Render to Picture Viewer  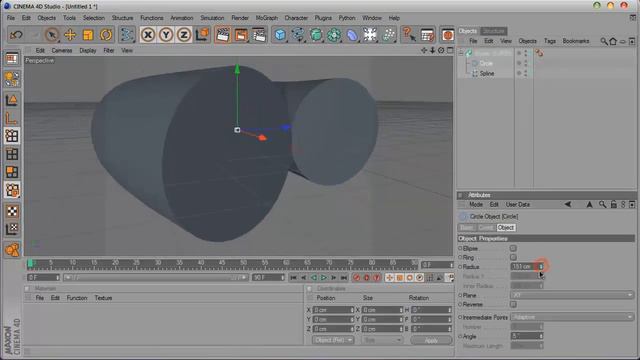coord(241,35)
